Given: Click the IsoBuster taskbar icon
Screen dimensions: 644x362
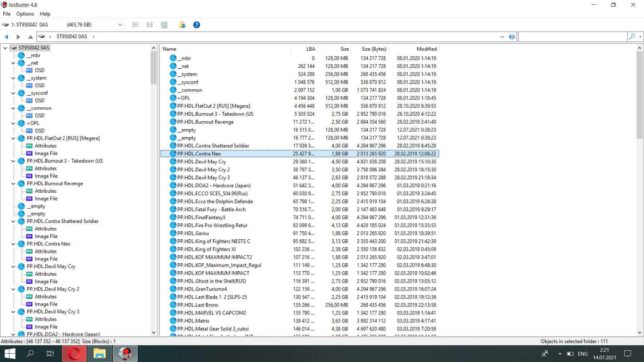Looking at the screenshot, I should [125, 354].
